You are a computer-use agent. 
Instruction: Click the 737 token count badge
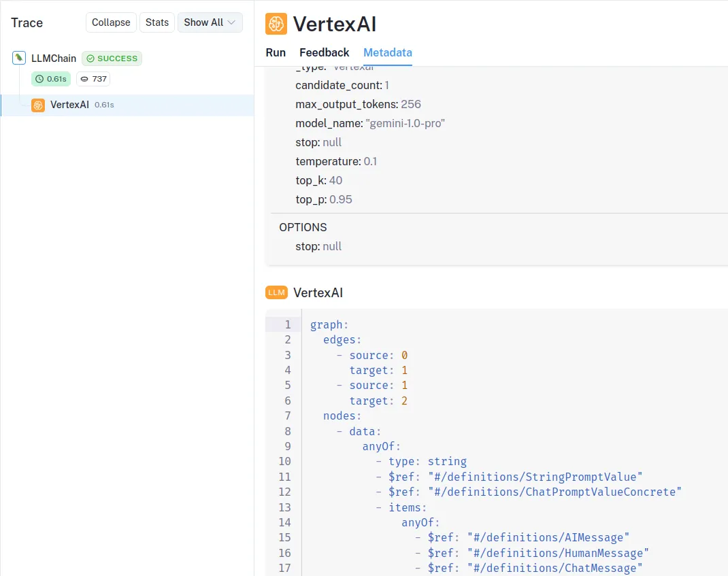tap(93, 79)
